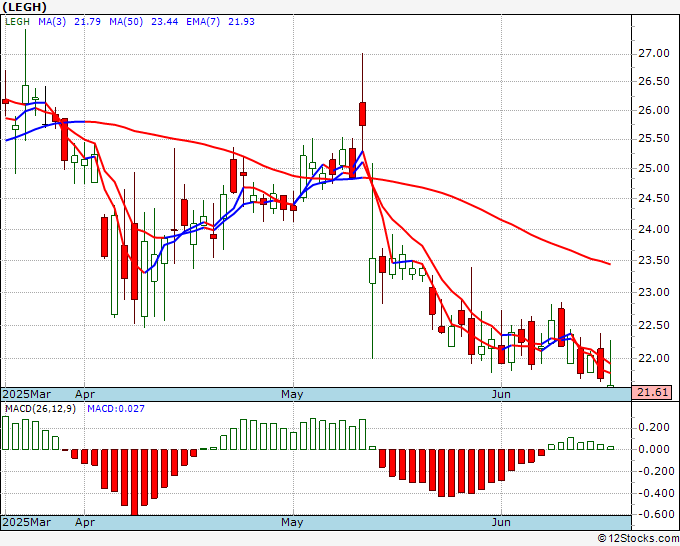Click the 22.50 price axis label
The height and width of the screenshot is (546, 680).
(x=654, y=325)
